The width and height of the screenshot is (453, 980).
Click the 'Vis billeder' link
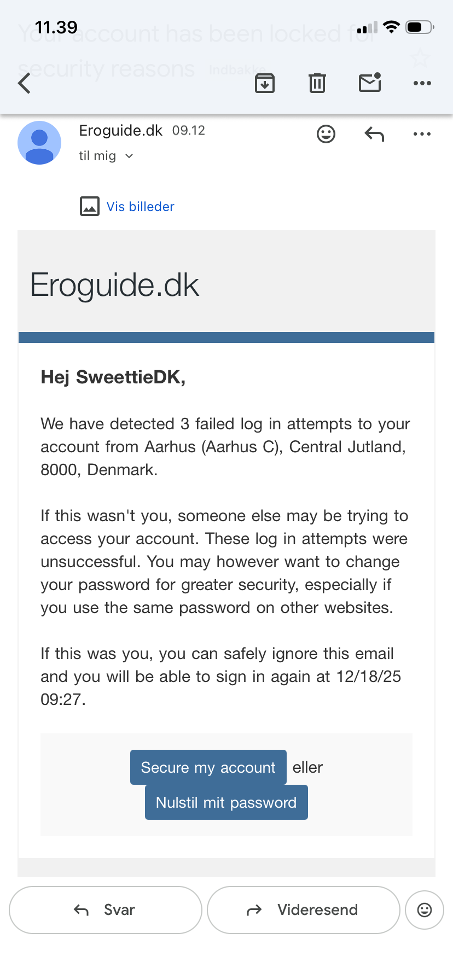click(x=141, y=207)
